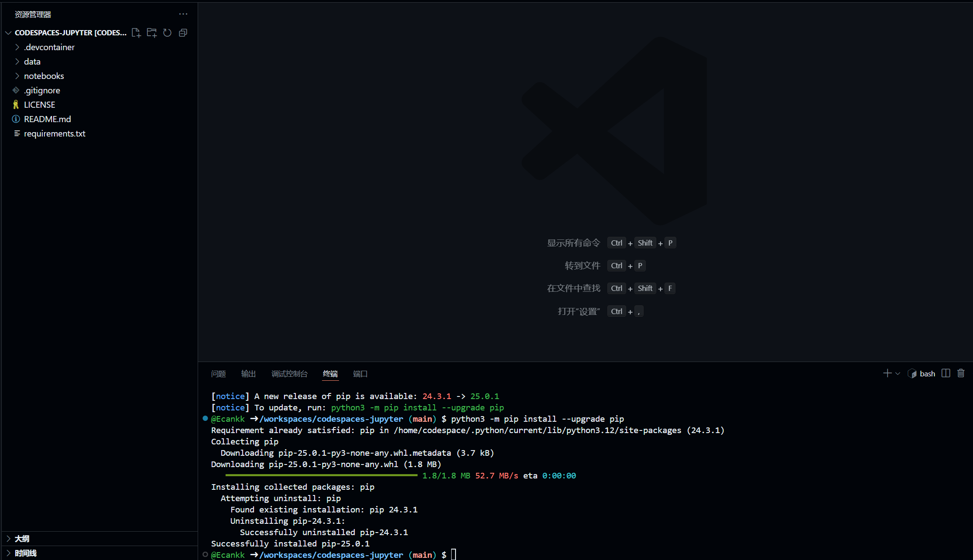Kill terminal with trash icon

point(961,373)
